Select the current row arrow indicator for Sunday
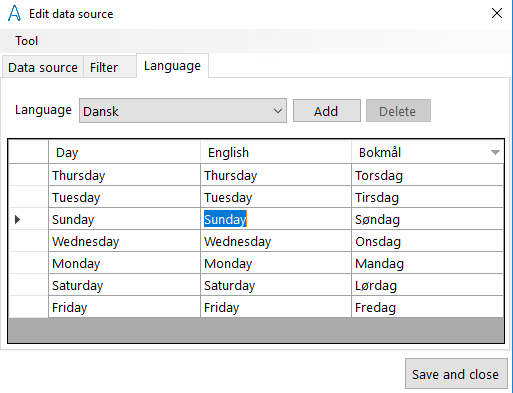513x393 pixels. pos(18,219)
